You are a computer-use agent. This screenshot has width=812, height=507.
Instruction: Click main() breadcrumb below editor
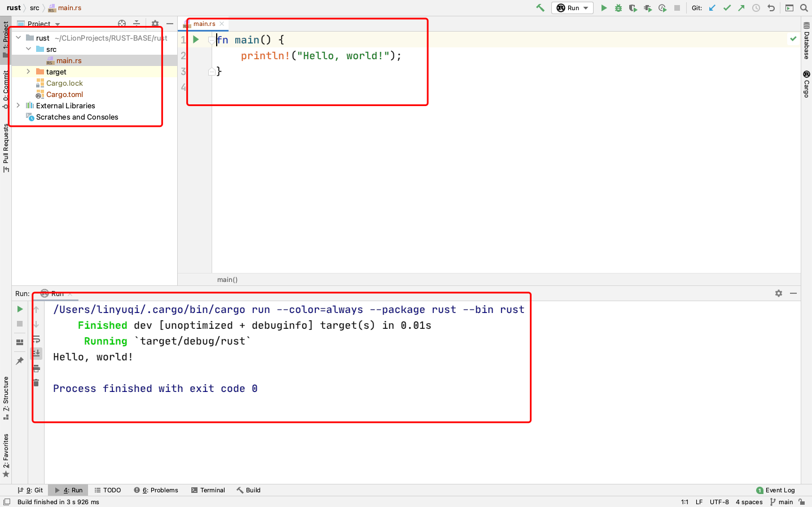pos(227,280)
